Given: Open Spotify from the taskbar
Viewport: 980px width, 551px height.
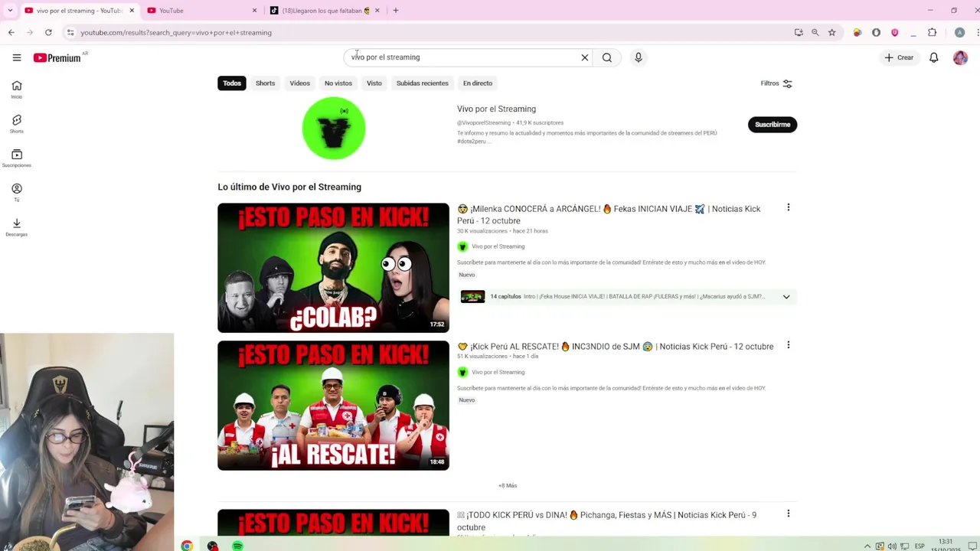Looking at the screenshot, I should 238,546.
